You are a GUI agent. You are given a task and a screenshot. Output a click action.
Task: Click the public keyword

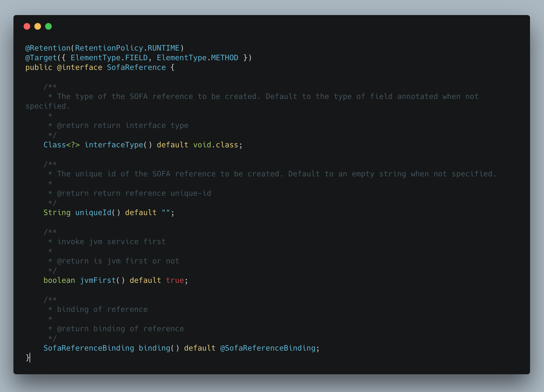tap(39, 67)
